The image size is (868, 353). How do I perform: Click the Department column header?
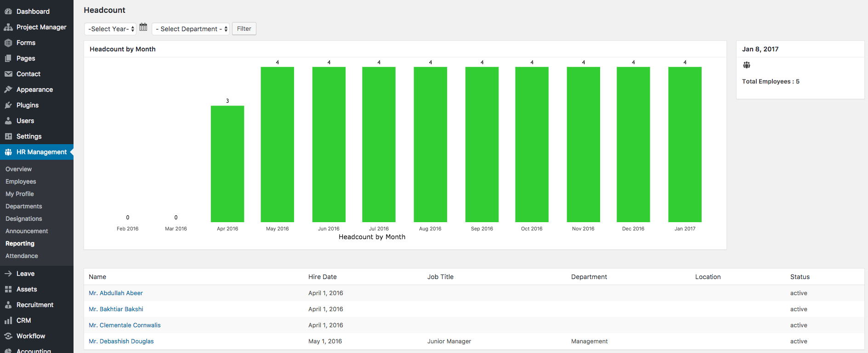coord(589,277)
